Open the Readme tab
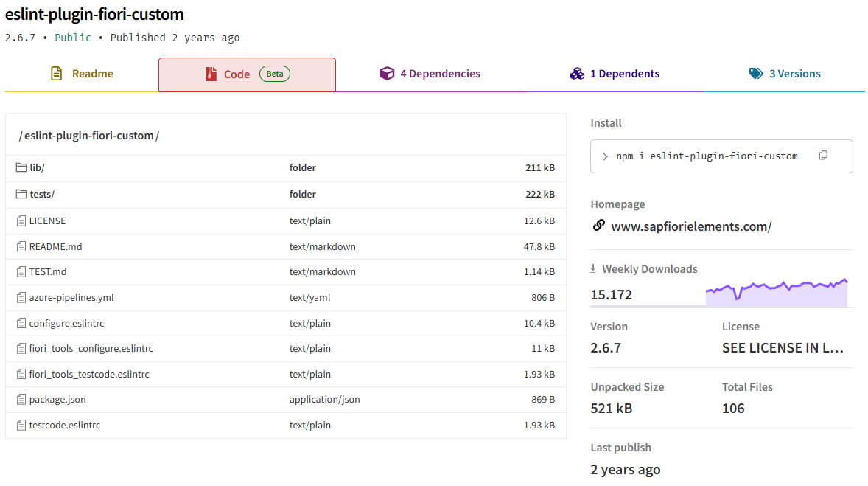The height and width of the screenshot is (486, 868). 82,74
